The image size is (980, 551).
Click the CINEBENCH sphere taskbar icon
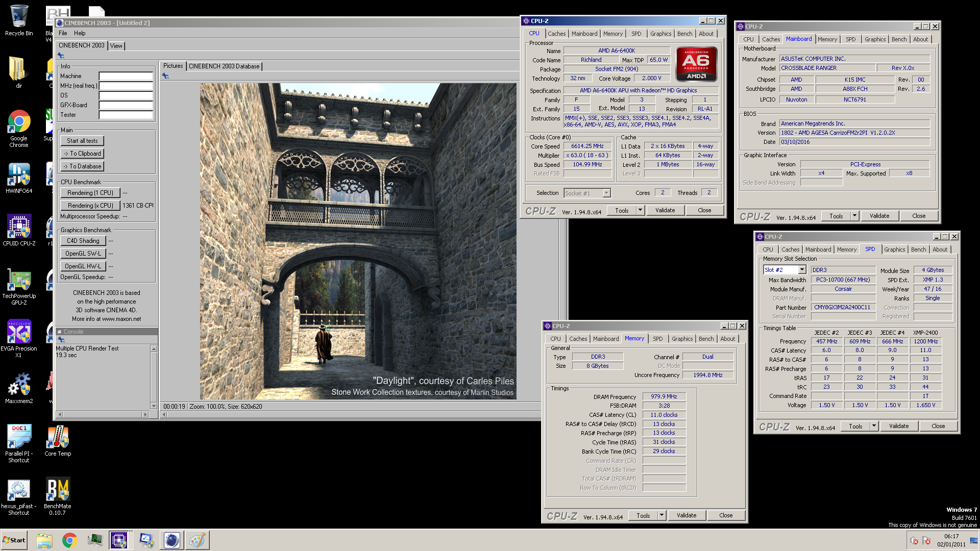pos(171,540)
